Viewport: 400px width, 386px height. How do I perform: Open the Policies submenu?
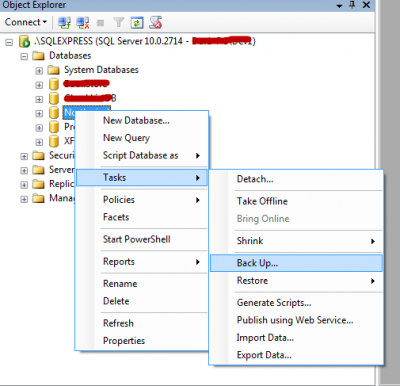pyautogui.click(x=142, y=200)
